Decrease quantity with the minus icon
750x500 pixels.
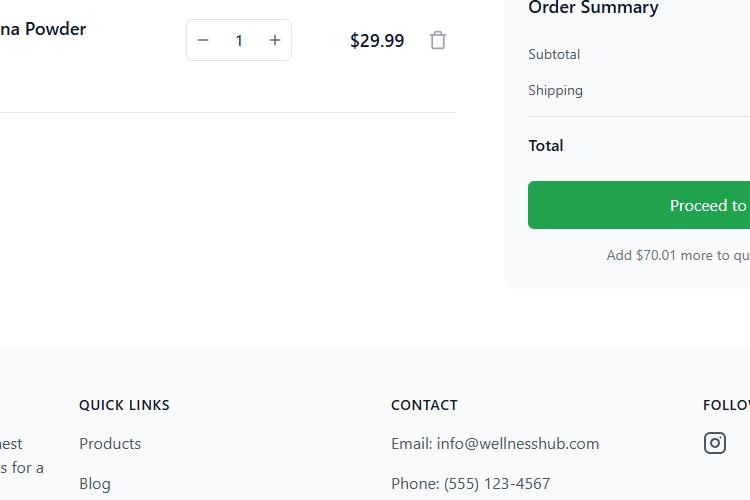(x=203, y=40)
